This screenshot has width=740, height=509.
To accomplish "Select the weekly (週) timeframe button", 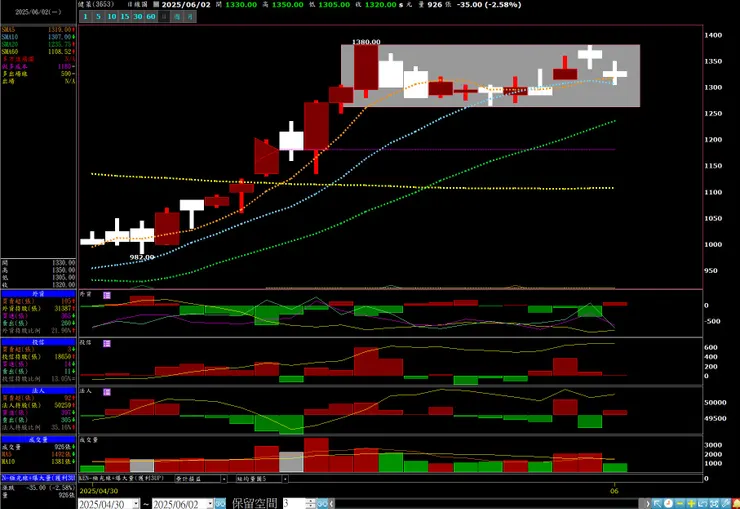I will (x=177, y=17).
